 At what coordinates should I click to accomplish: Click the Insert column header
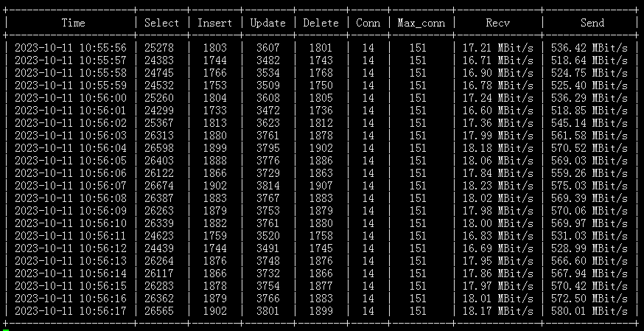(x=215, y=23)
